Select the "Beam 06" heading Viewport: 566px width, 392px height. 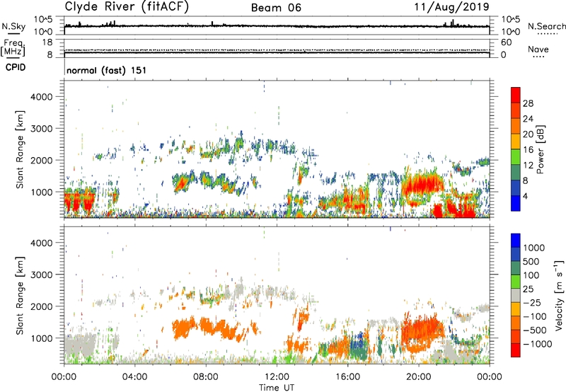(276, 8)
